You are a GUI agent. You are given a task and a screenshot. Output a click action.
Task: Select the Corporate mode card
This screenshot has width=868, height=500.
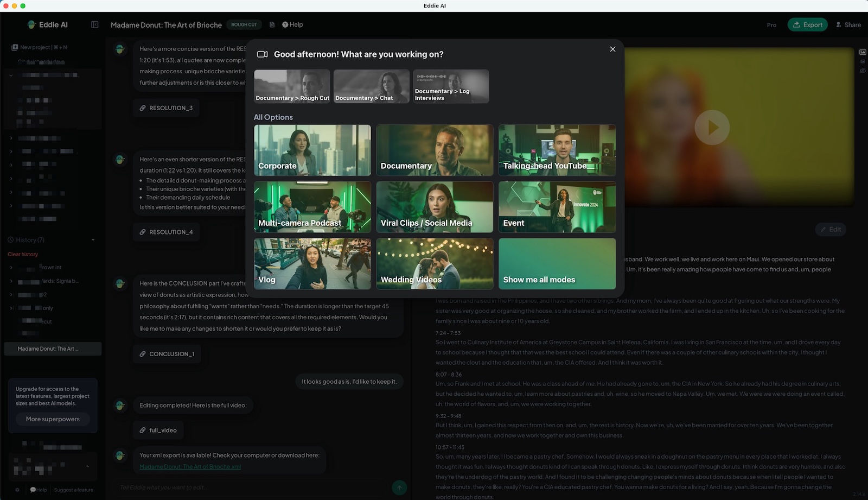pyautogui.click(x=312, y=150)
